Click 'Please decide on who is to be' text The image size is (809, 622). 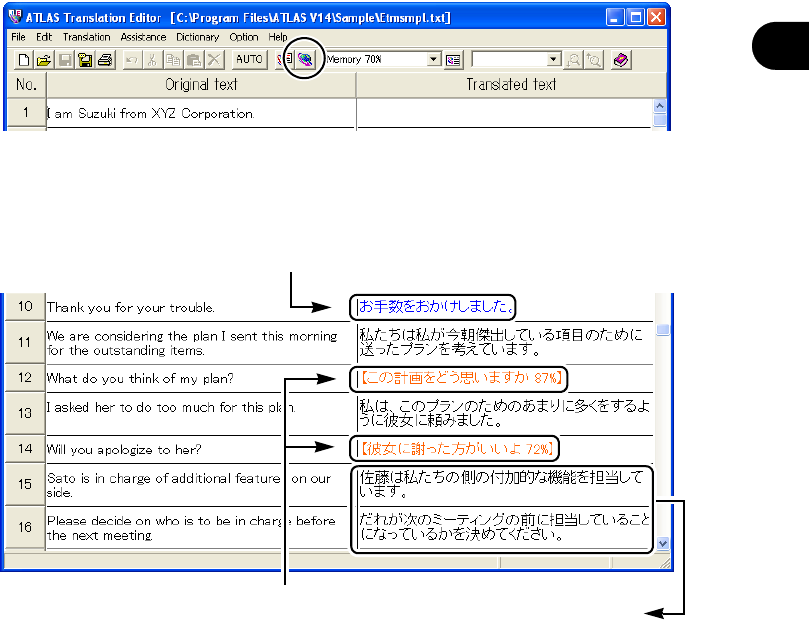(x=191, y=528)
